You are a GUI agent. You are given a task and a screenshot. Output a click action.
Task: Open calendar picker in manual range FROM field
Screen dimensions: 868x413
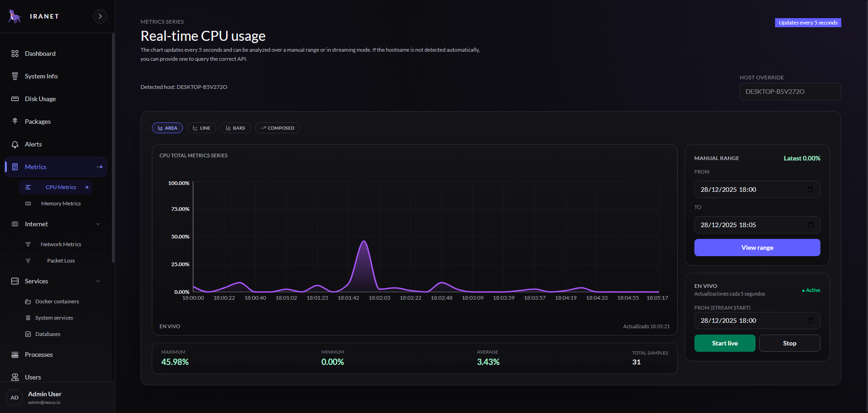[810, 189]
